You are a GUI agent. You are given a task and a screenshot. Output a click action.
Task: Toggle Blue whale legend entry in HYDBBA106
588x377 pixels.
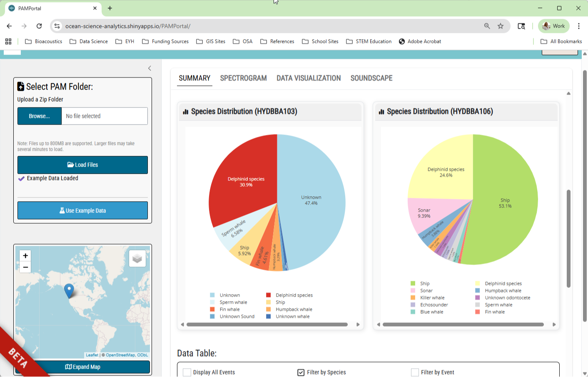point(427,312)
